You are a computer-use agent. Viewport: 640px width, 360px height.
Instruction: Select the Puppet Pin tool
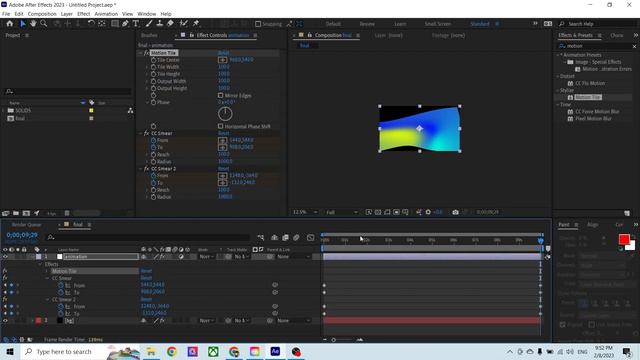point(196,24)
